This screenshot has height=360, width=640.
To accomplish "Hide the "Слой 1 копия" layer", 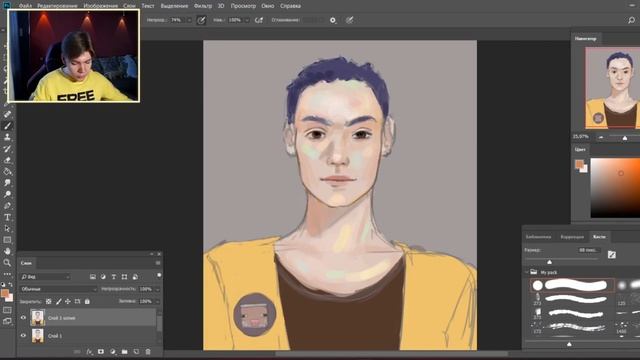I will (x=23, y=318).
